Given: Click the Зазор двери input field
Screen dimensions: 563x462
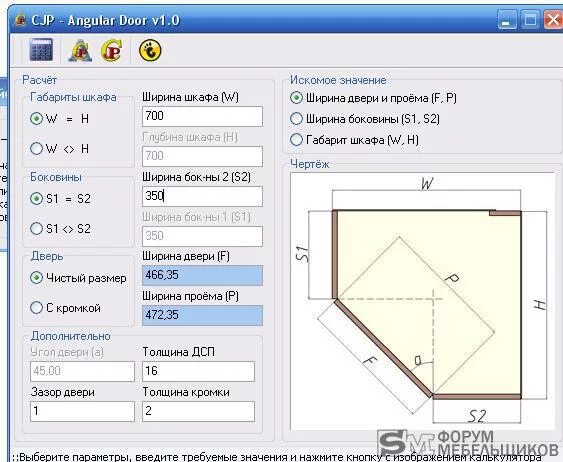Looking at the screenshot, I should tap(82, 411).
